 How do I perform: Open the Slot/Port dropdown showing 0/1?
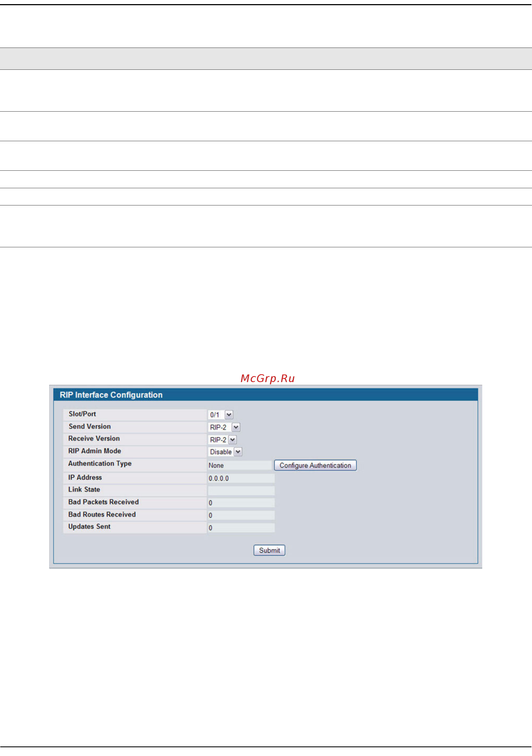point(220,415)
